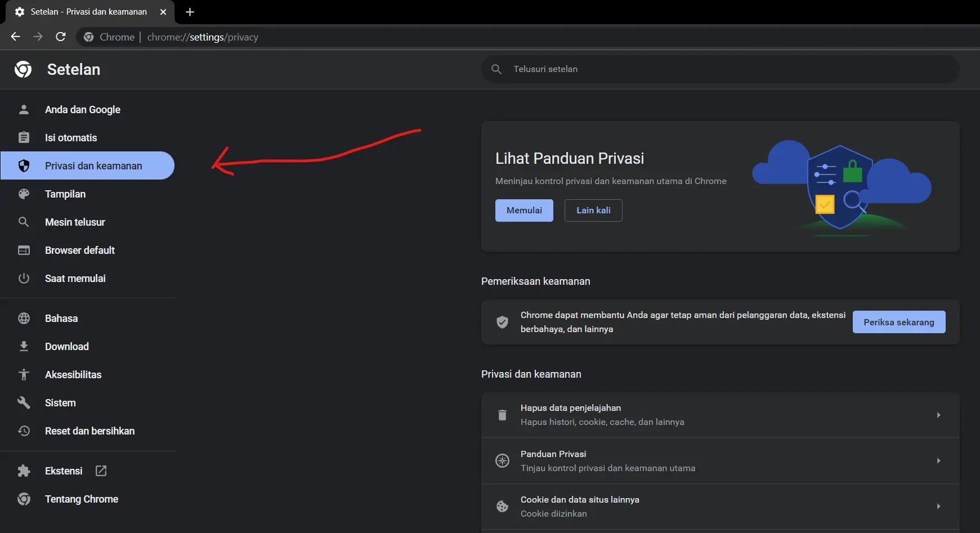This screenshot has width=980, height=533.
Task: Click the Telusuri setelan search field
Action: pos(721,69)
